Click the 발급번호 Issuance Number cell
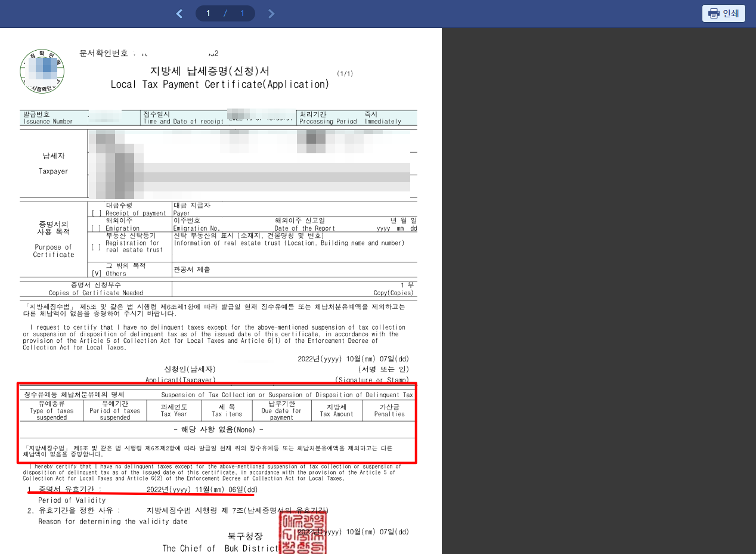The width and height of the screenshot is (756, 554). coord(80,117)
